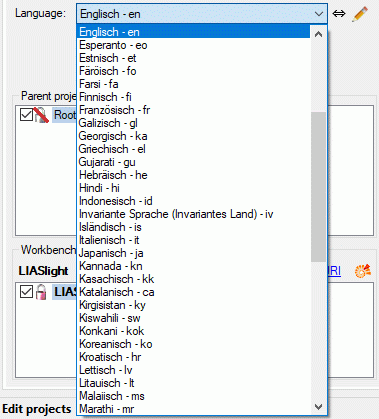The width and height of the screenshot is (379, 419).
Task: Toggle the LIAS workbench project checkbox
Action: 26,292
